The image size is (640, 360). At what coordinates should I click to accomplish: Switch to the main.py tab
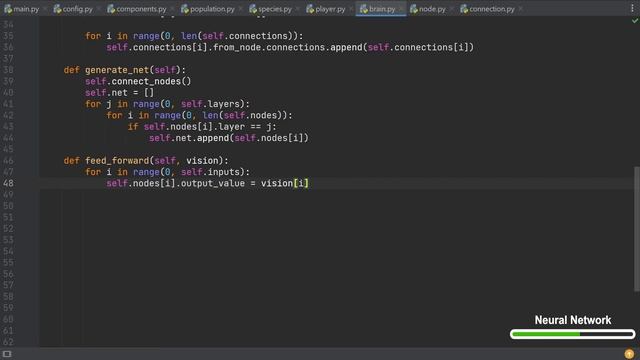point(26,9)
